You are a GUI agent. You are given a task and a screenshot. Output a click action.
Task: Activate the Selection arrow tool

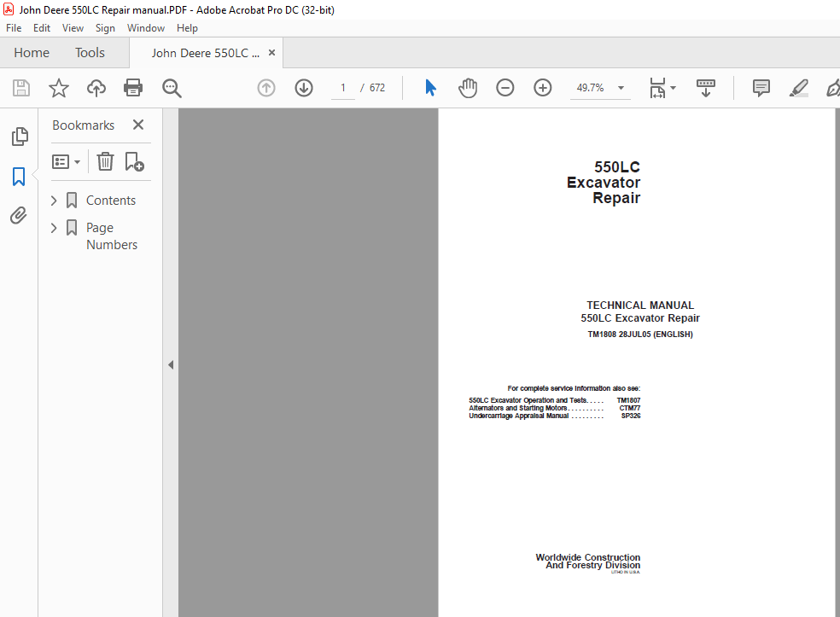pos(430,87)
